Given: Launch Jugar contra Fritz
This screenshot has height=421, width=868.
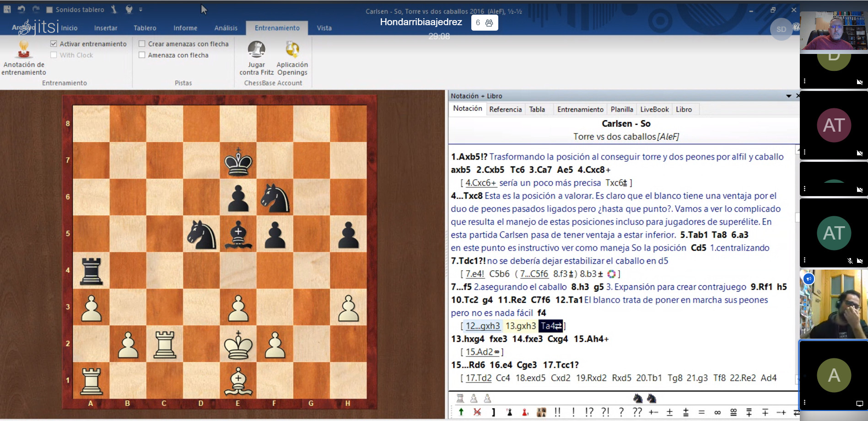Looking at the screenshot, I should tap(256, 58).
